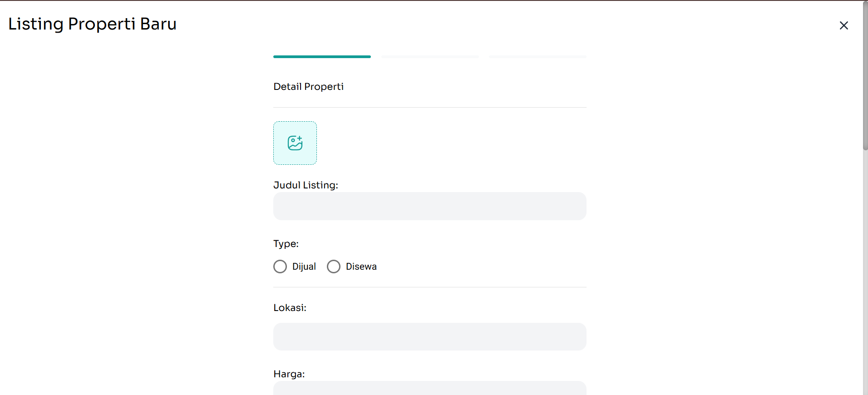This screenshot has height=395, width=868.
Task: Click the Disewa option label text
Action: [361, 267]
